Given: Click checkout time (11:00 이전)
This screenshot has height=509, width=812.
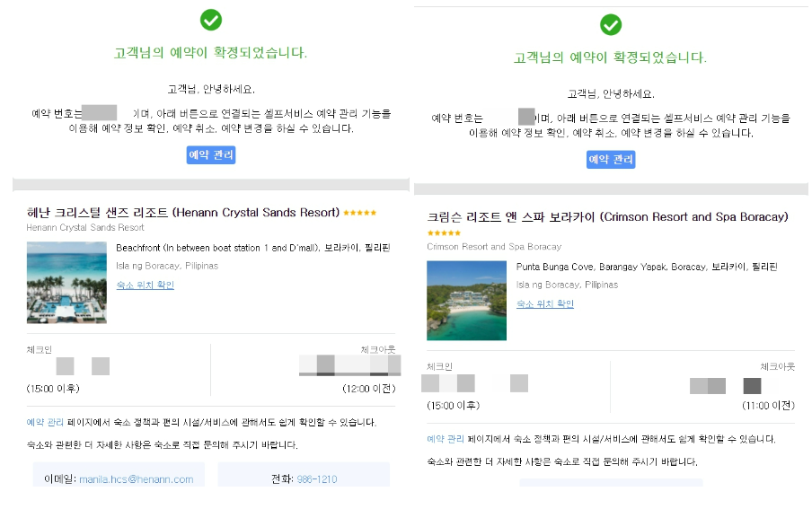Looking at the screenshot, I should coord(769,406).
